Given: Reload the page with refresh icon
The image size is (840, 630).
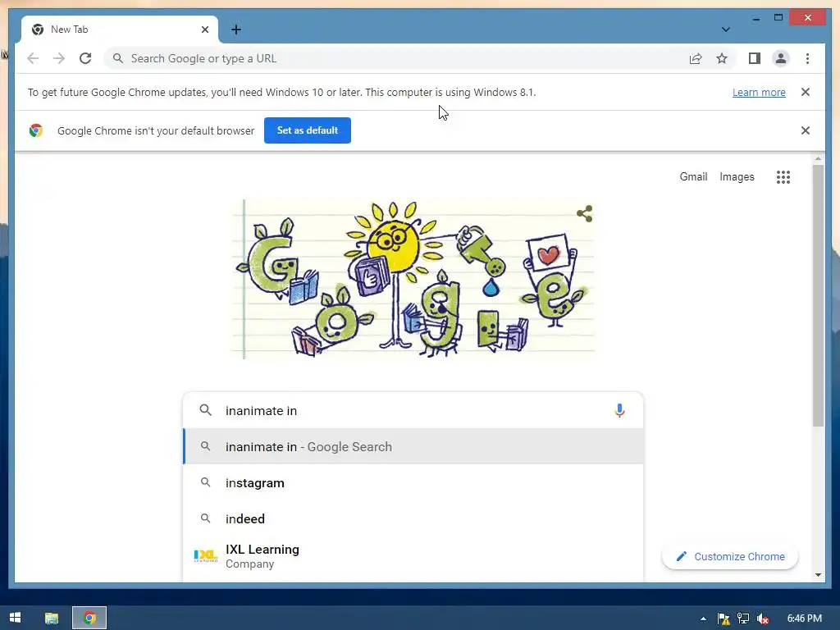Looking at the screenshot, I should (x=85, y=58).
